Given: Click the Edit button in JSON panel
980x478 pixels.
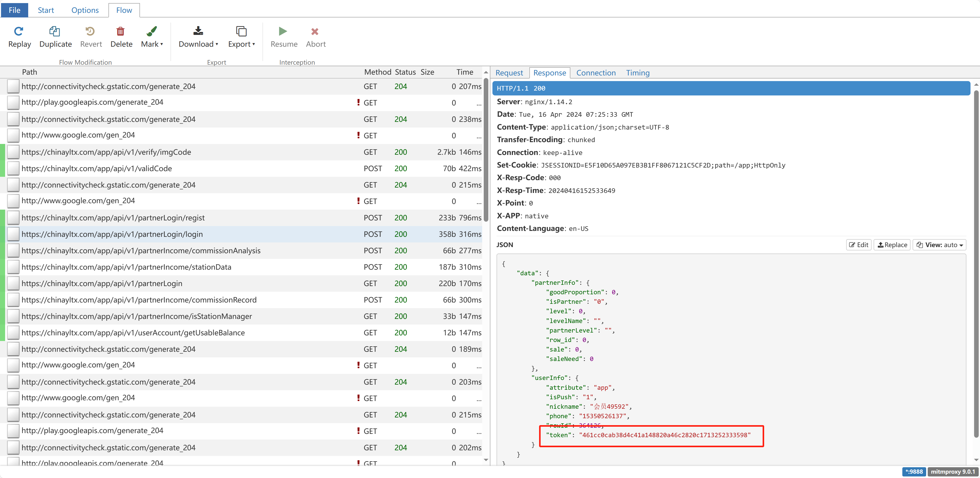Looking at the screenshot, I should (x=858, y=245).
